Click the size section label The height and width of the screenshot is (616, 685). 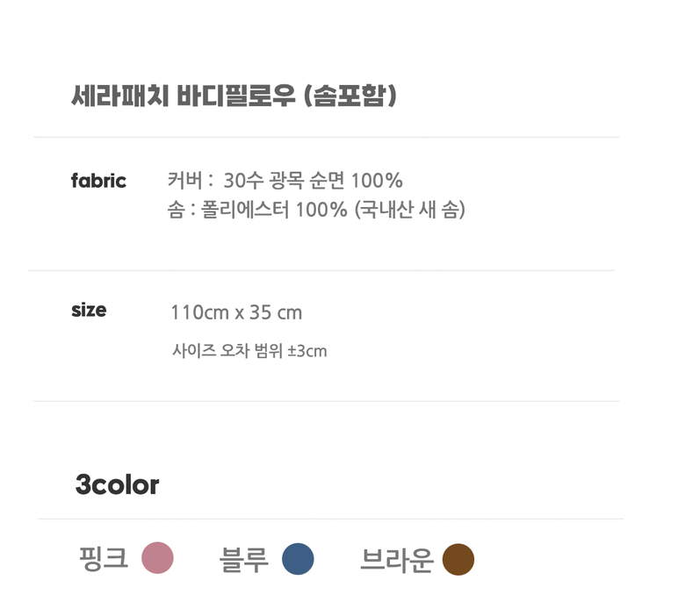coord(89,310)
